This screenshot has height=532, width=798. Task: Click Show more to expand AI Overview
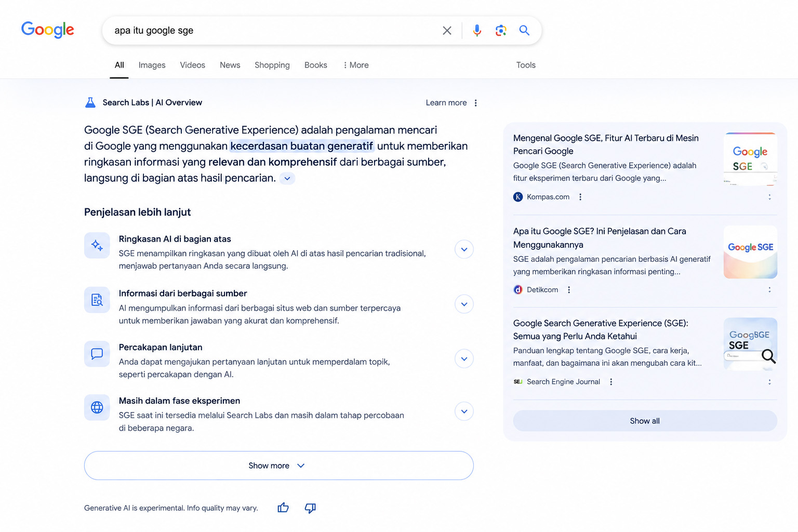coord(279,465)
